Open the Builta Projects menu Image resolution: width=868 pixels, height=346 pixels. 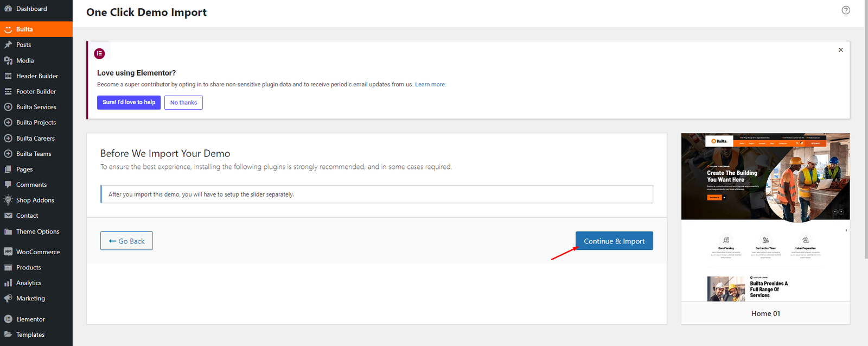(x=36, y=123)
